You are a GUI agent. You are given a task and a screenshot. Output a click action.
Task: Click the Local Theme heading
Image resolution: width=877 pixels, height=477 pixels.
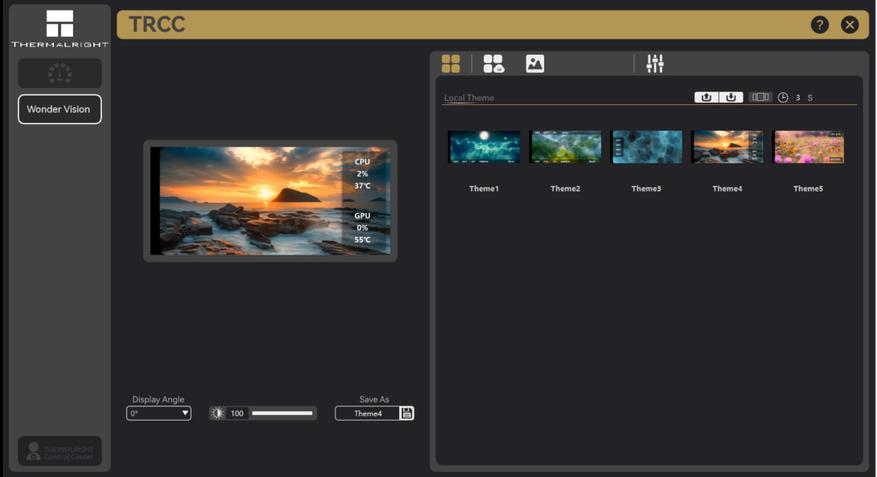(469, 97)
